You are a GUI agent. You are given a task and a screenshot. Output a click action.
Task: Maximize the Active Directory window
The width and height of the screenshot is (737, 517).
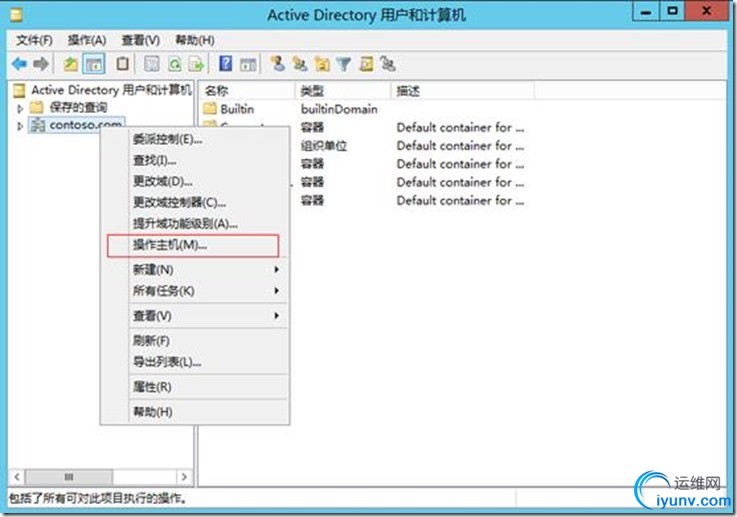coord(672,11)
